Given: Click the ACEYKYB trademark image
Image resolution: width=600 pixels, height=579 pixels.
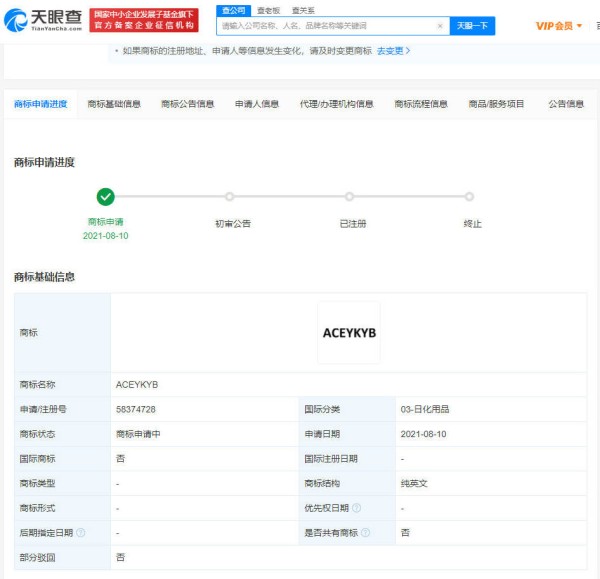Looking at the screenshot, I should 349,333.
